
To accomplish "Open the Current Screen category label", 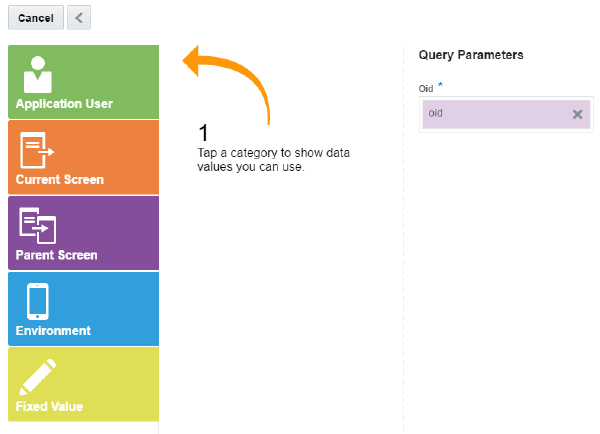I will coord(60,180).
